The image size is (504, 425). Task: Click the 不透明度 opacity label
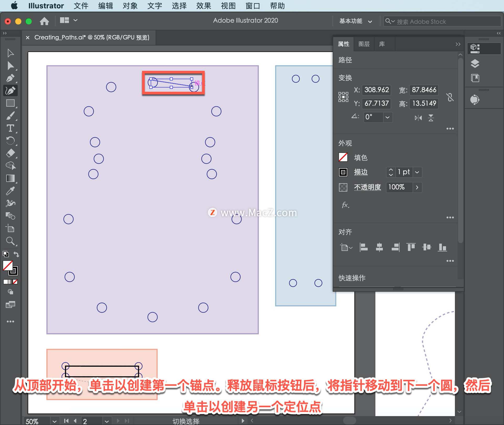[367, 187]
